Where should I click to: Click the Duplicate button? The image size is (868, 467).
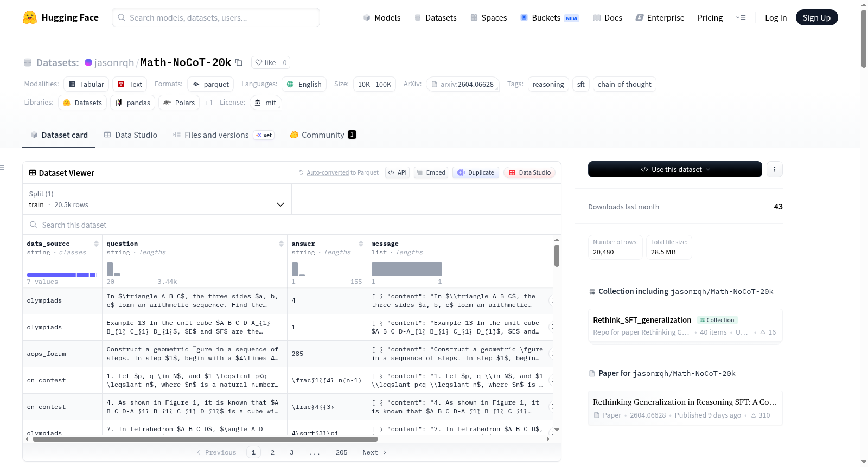click(476, 172)
